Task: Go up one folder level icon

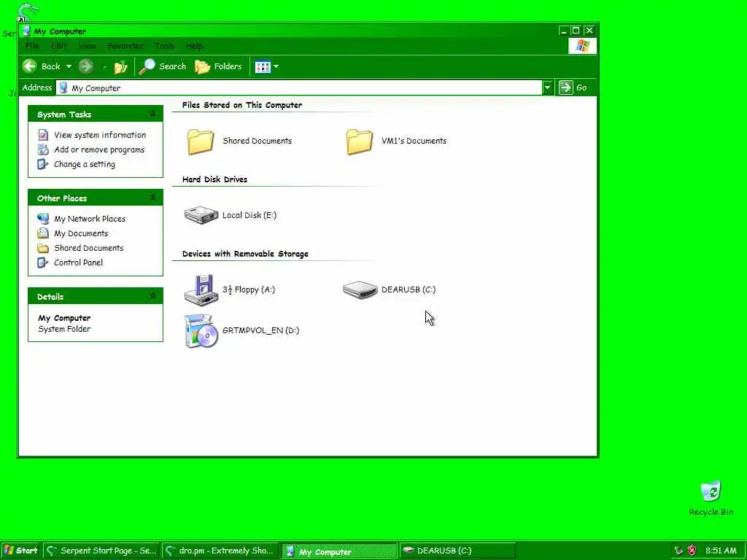Action: [120, 66]
